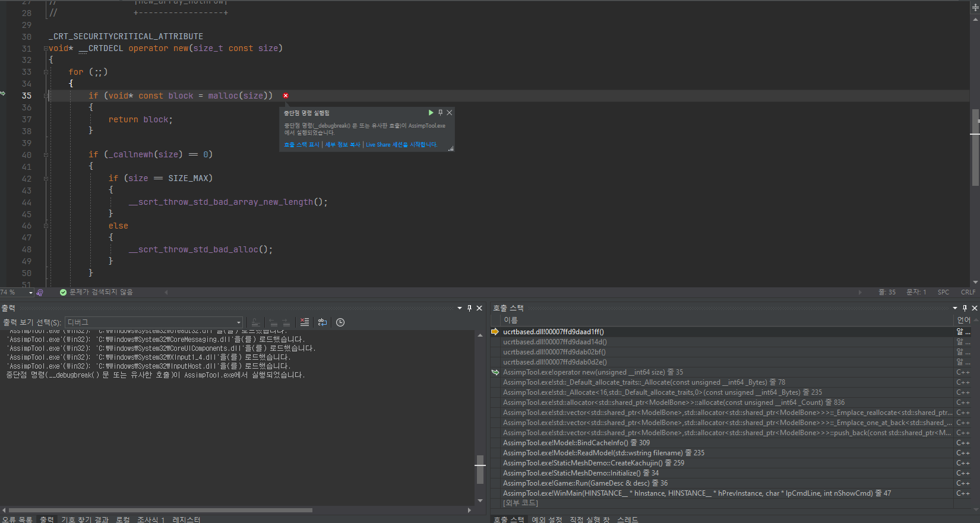Select StaticMeshDemo::CreateKachujin() frame
This screenshot has height=523, width=980.
(728, 463)
